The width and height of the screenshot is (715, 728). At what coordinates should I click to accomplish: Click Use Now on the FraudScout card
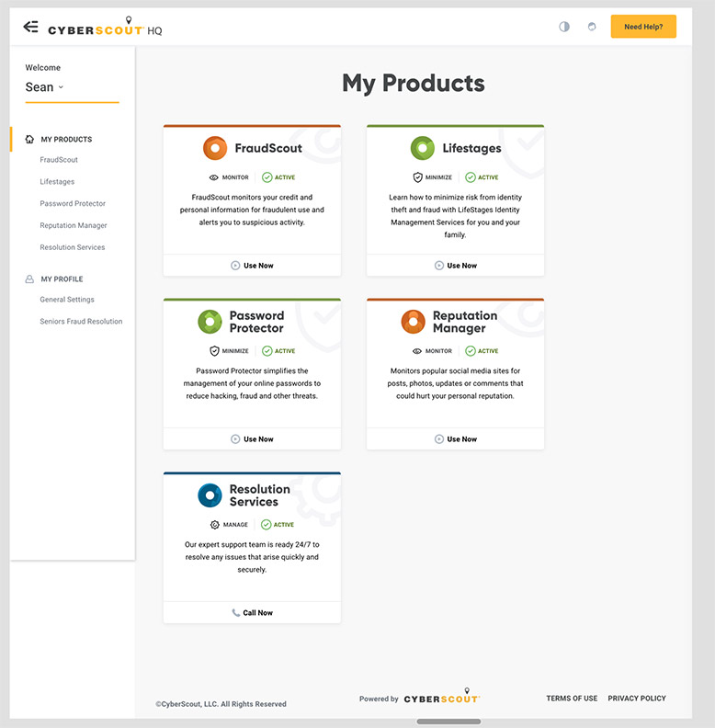[252, 266]
